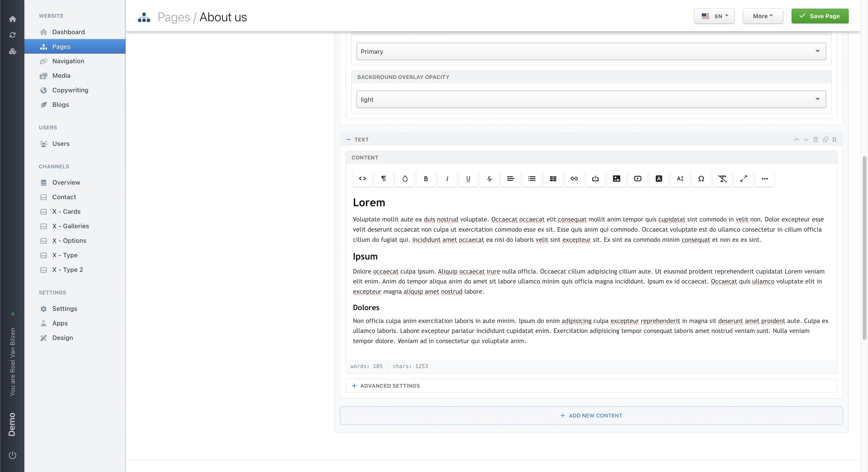Toggle italic formatting in editor toolbar
The image size is (868, 472).
click(447, 179)
